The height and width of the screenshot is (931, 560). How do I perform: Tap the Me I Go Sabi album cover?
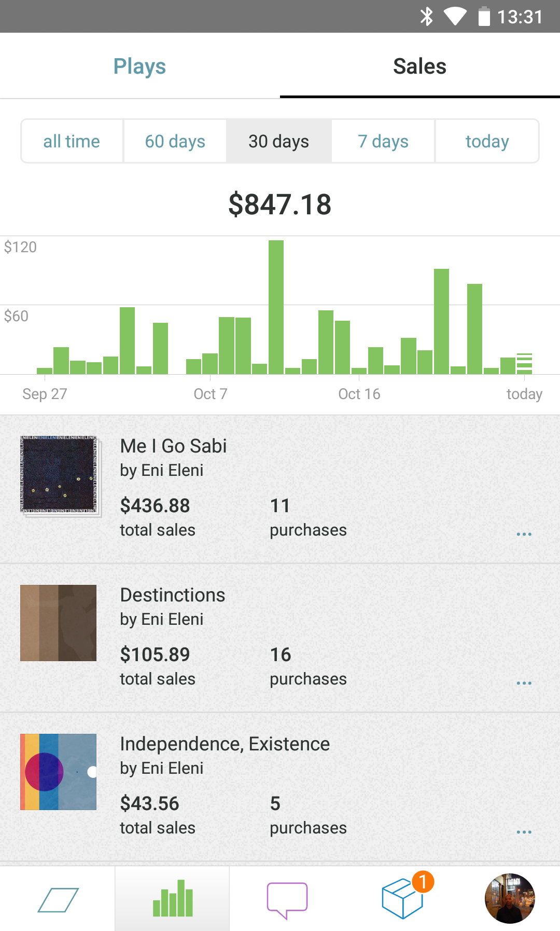59,474
